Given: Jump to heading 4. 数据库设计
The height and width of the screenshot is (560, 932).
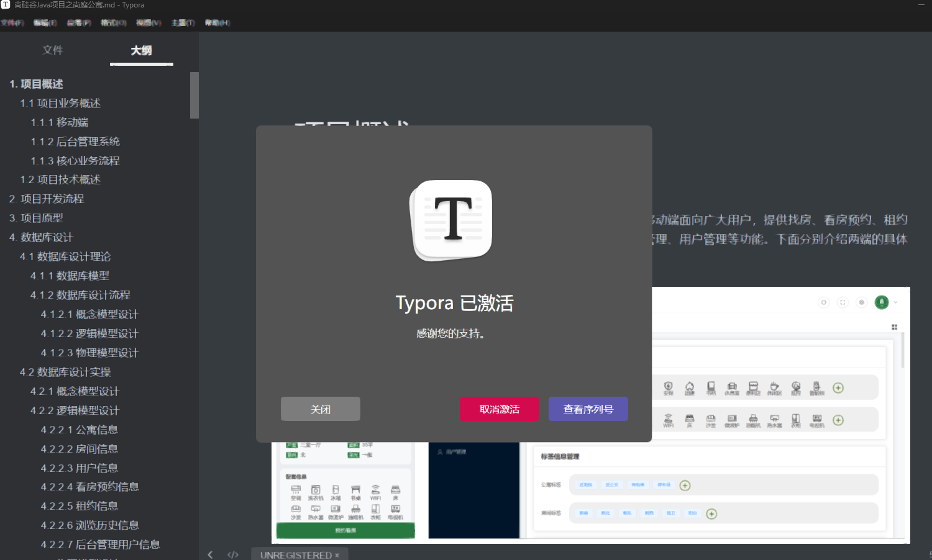Looking at the screenshot, I should point(41,237).
